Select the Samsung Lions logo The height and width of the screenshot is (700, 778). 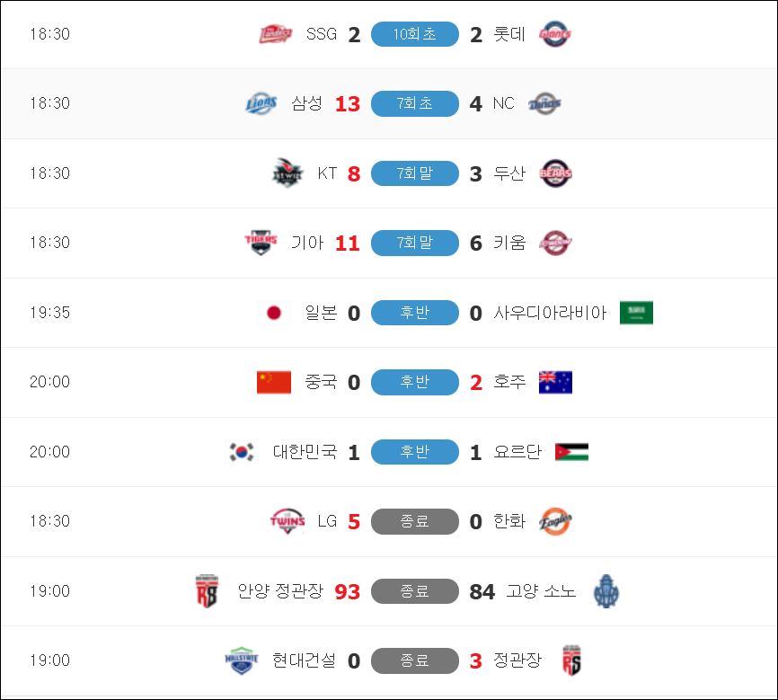click(x=261, y=103)
